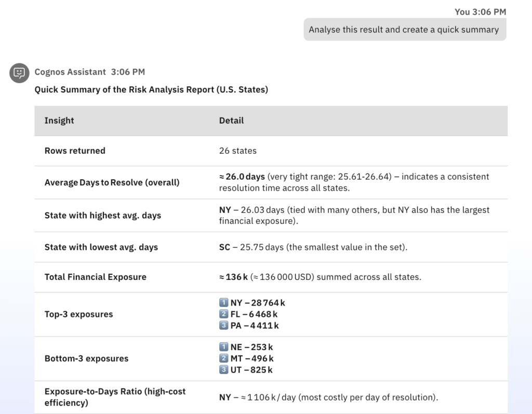
Task: Click the Cognos Assistant avatar icon
Action: click(19, 73)
